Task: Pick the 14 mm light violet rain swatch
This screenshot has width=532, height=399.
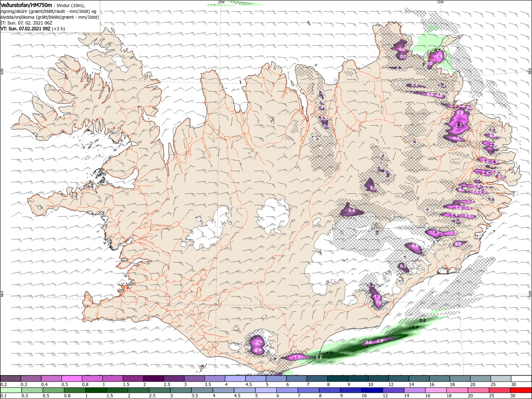Action: pyautogui.click(x=415, y=390)
